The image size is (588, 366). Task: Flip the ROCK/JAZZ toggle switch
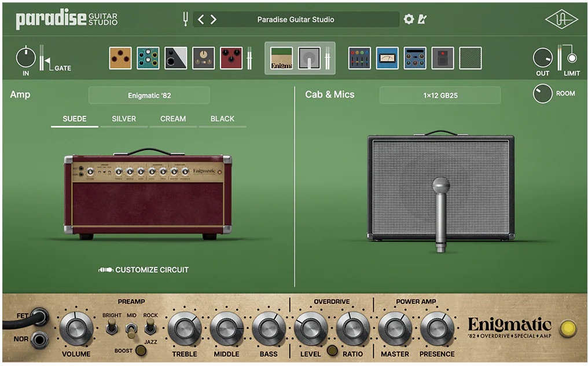(x=150, y=327)
